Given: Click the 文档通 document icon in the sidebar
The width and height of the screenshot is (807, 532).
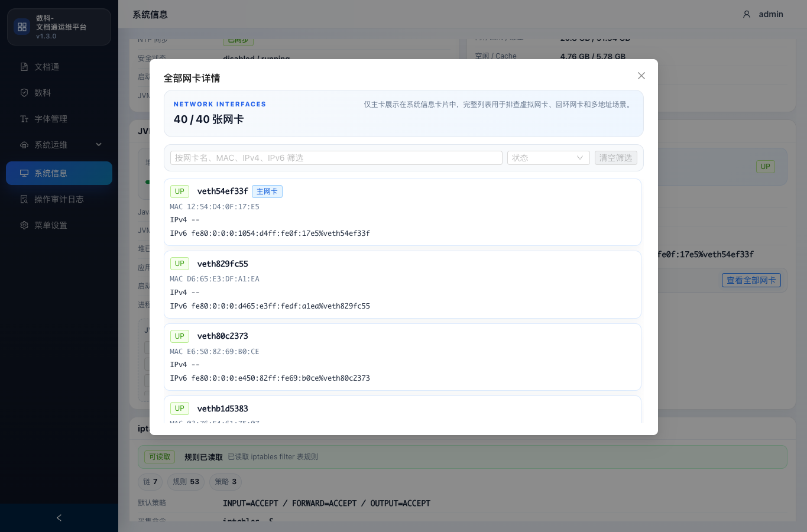Looking at the screenshot, I should click(x=24, y=67).
